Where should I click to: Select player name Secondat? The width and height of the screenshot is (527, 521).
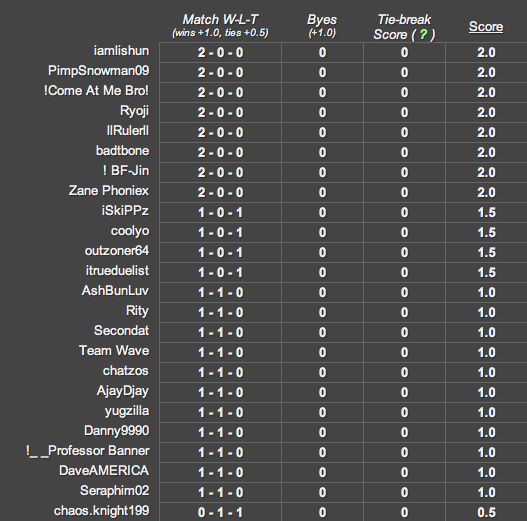[122, 331]
